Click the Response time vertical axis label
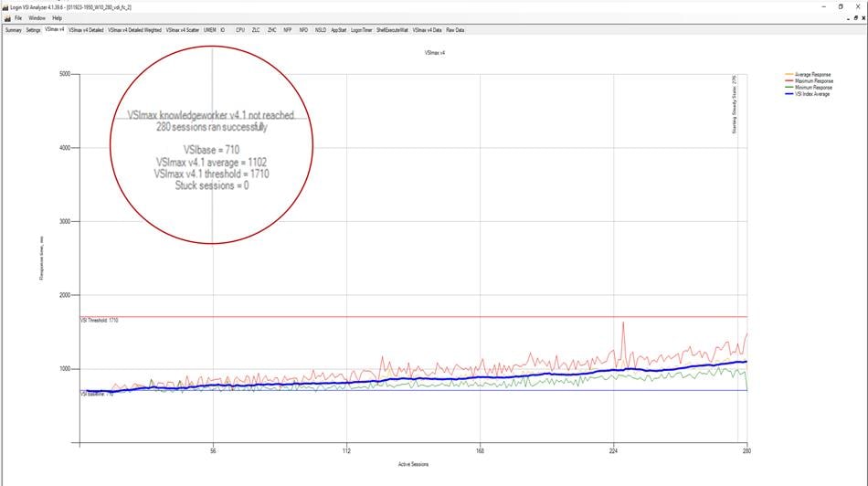This screenshot has height=486, width=868. [41, 258]
